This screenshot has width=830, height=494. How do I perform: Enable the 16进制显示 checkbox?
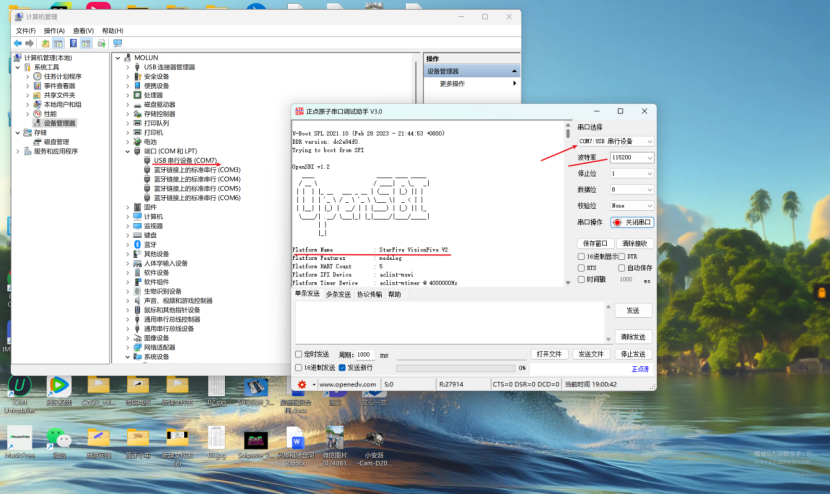click(x=582, y=257)
